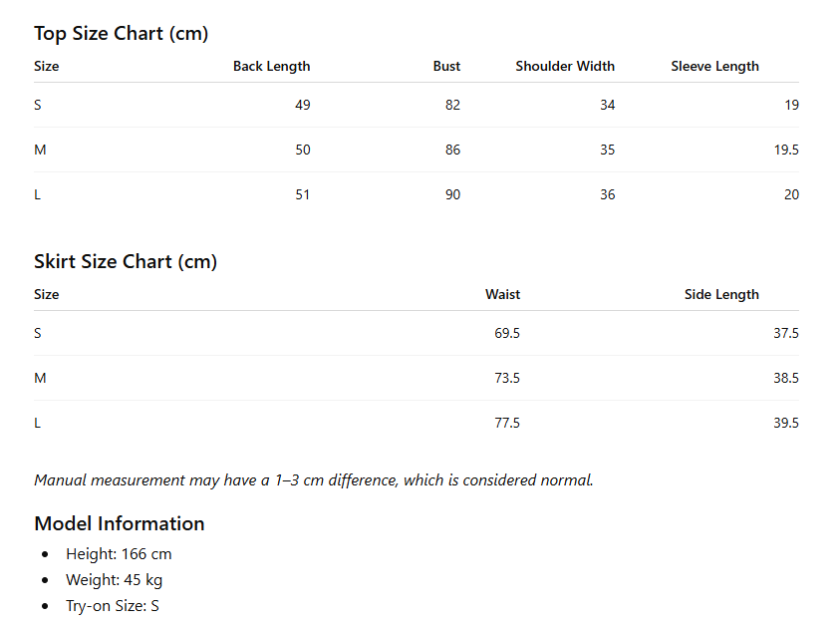The height and width of the screenshot is (627, 840).
Task: Click waist value 77.5 for size L
Action: click(507, 424)
